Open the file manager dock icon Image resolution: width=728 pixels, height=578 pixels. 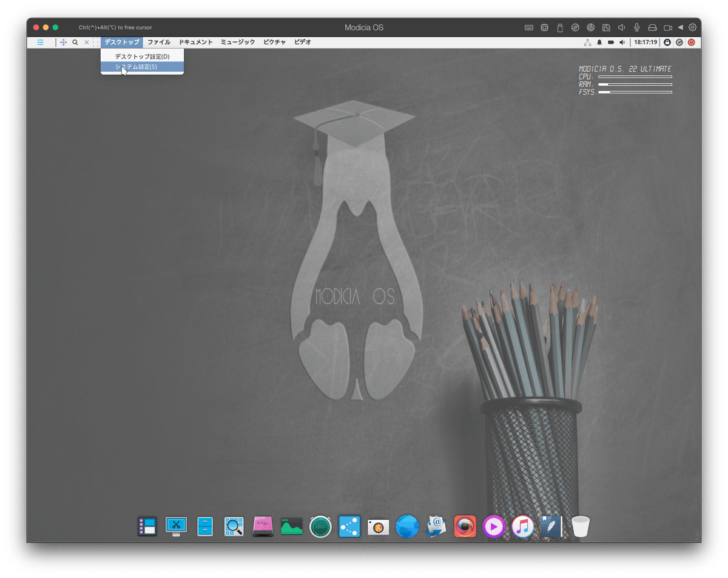[x=204, y=526]
